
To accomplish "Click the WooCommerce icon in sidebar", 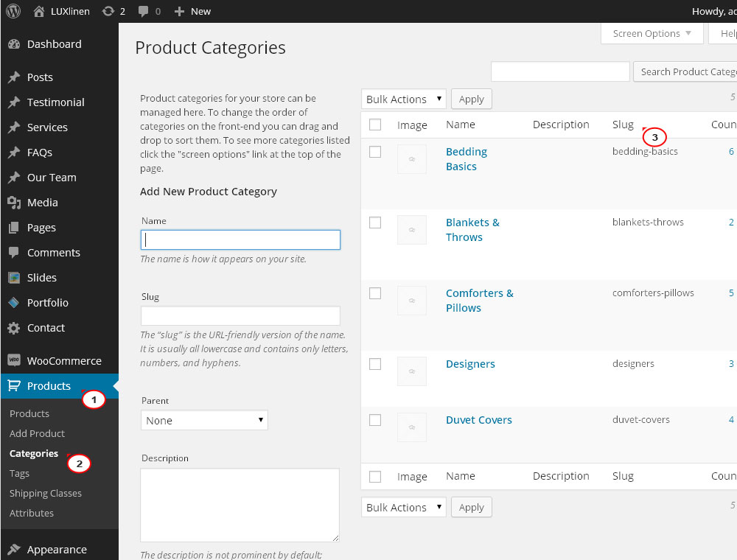I will [x=13, y=361].
